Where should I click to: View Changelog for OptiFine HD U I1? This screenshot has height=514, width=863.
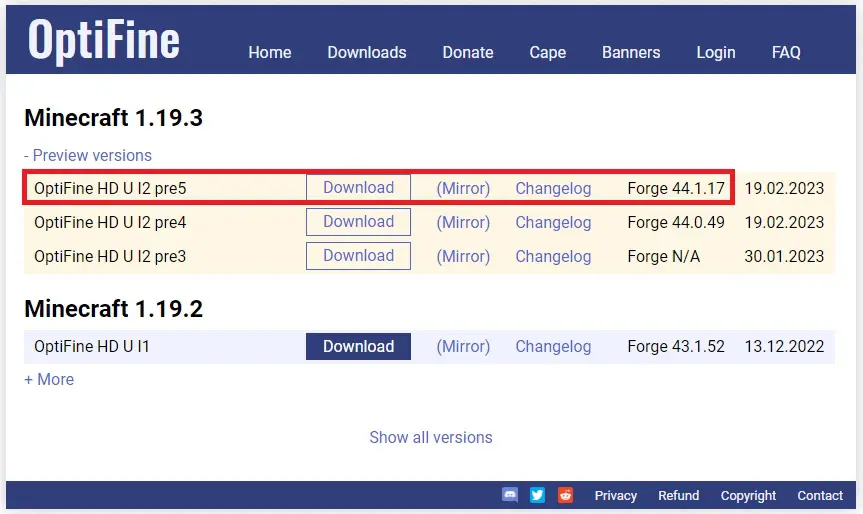[553, 347]
